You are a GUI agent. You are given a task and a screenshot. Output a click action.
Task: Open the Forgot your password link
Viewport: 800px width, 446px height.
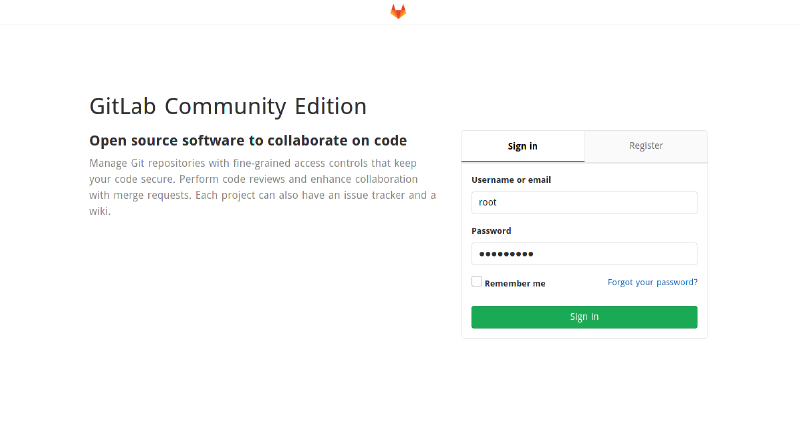point(652,282)
